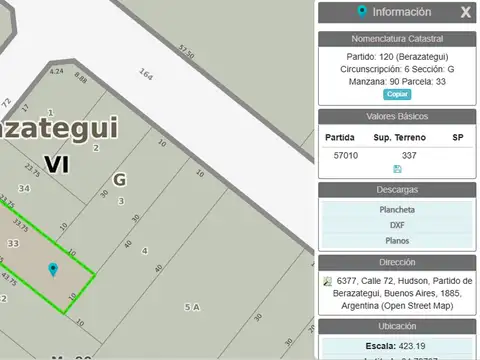480x360 pixels.
Task: Click the Descargas section header
Action: 397,190
